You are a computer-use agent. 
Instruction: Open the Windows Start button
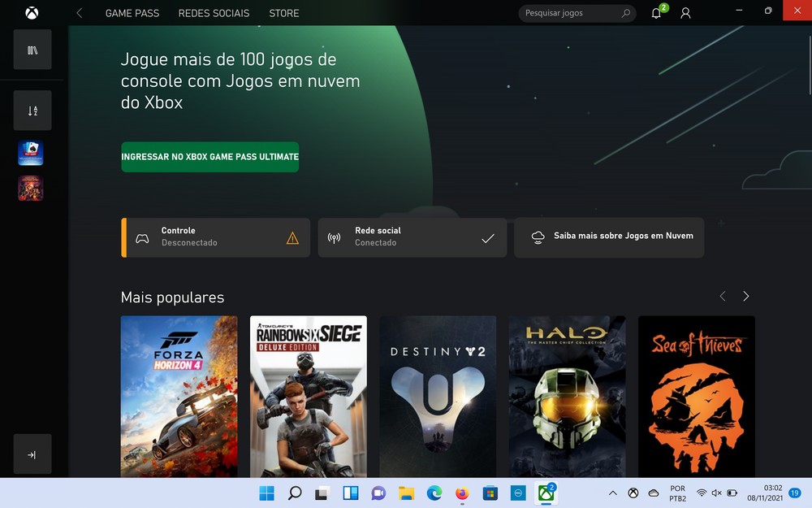[x=266, y=493]
